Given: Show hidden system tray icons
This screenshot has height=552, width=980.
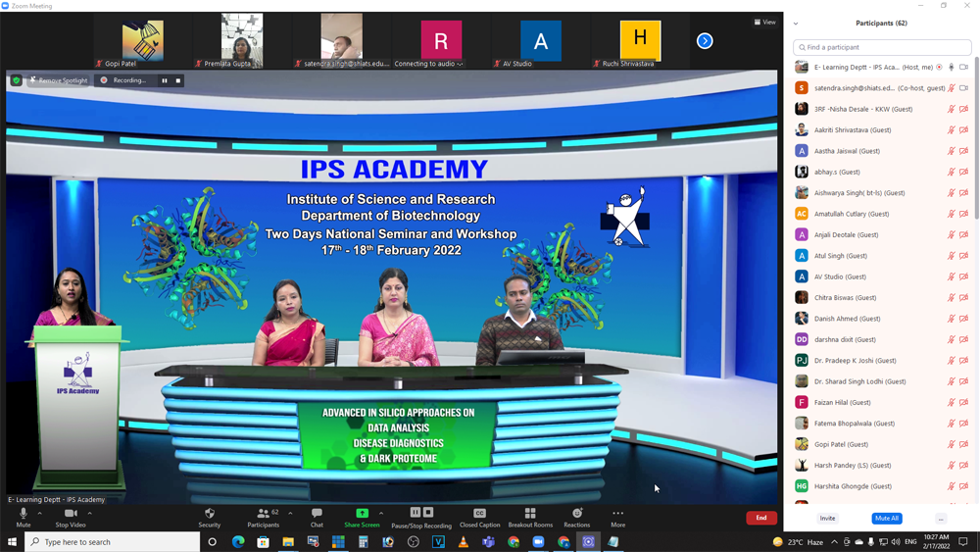Looking at the screenshot, I should 834,542.
